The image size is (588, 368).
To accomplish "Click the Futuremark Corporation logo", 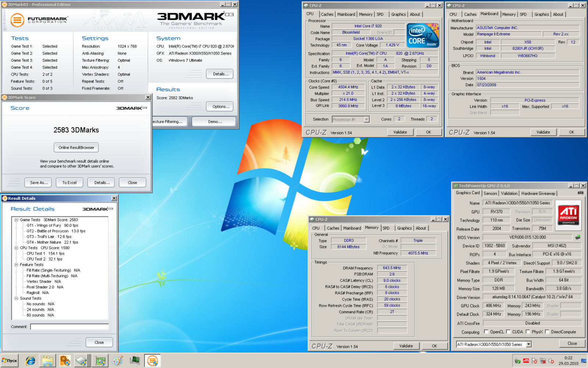I will point(39,20).
